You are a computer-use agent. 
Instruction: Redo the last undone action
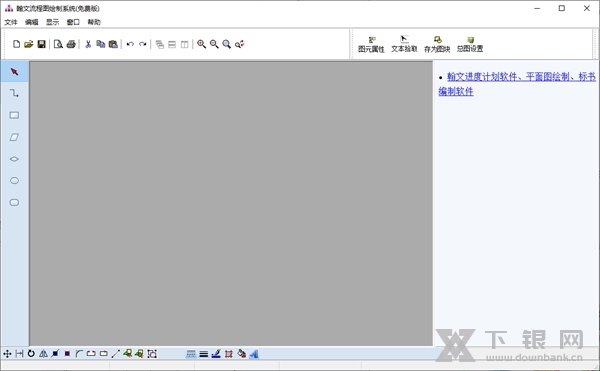(x=143, y=44)
